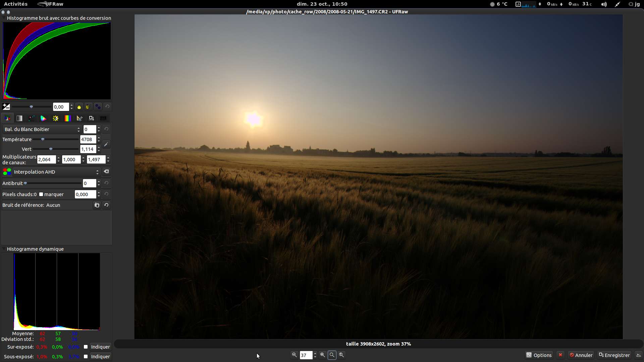The image size is (644, 362).
Task: Open the Interpolation AHD dropdown
Action: 56,172
